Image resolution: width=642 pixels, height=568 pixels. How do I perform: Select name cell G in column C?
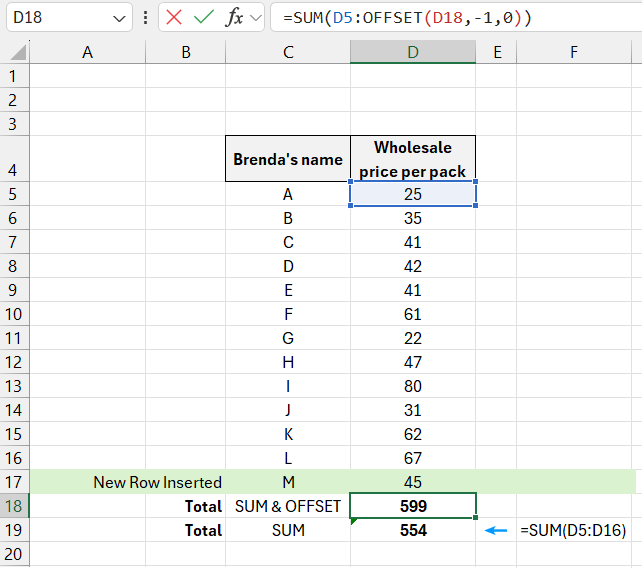[x=288, y=338]
